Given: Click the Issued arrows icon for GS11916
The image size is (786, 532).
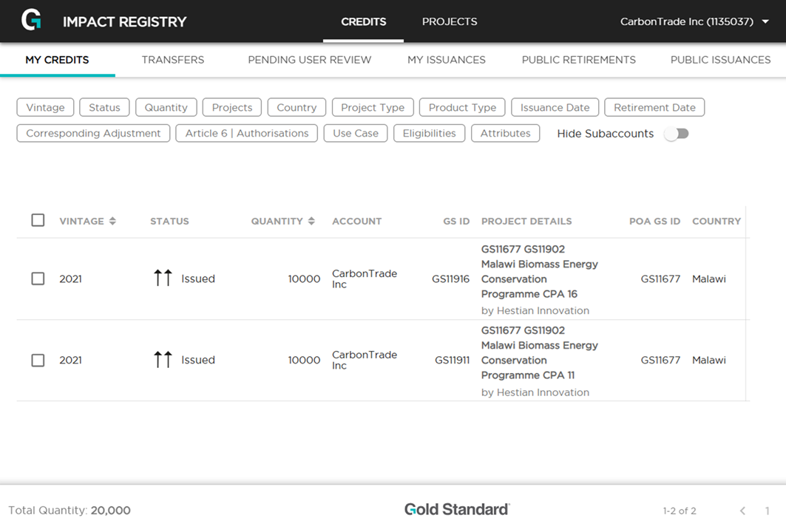Looking at the screenshot, I should pos(163,279).
